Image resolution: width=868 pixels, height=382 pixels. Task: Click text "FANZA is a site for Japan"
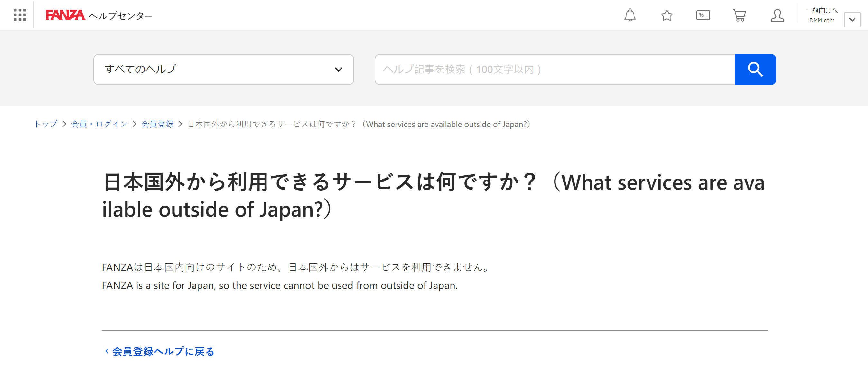[158, 286]
